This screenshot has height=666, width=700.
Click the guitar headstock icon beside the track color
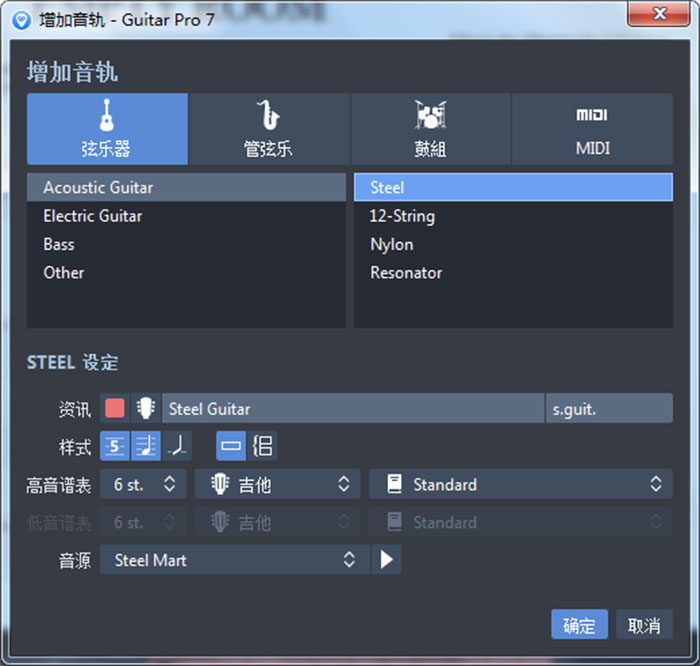(x=146, y=408)
